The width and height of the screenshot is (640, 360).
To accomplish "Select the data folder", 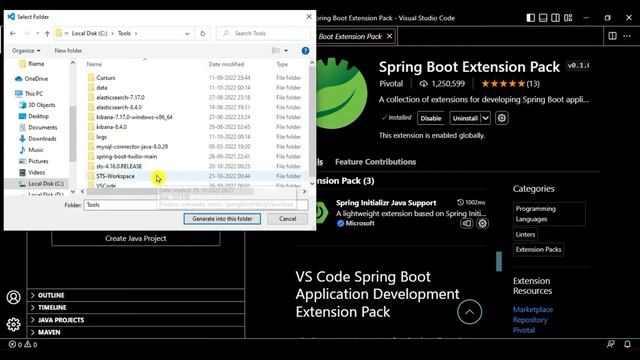I will point(102,87).
